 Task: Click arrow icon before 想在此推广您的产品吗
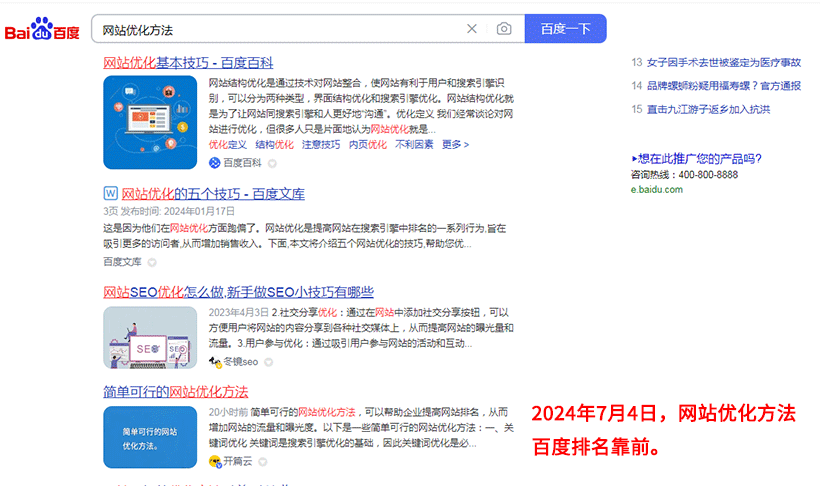click(x=634, y=158)
